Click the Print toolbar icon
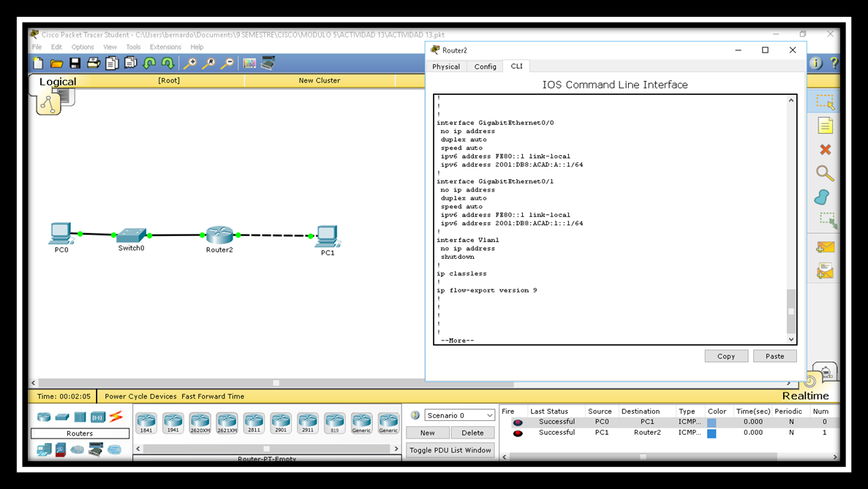Image resolution: width=868 pixels, height=489 pixels. tap(94, 63)
